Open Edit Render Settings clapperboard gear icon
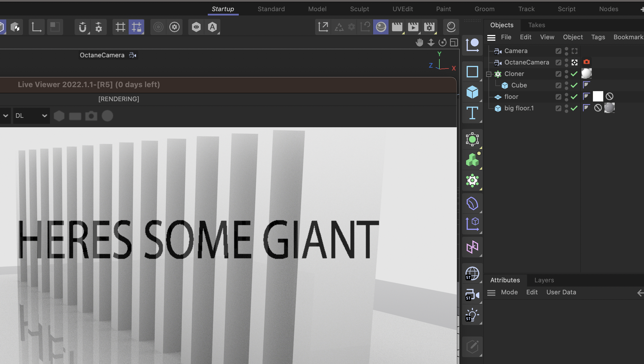Screen dimensions: 644x364 coord(429,27)
